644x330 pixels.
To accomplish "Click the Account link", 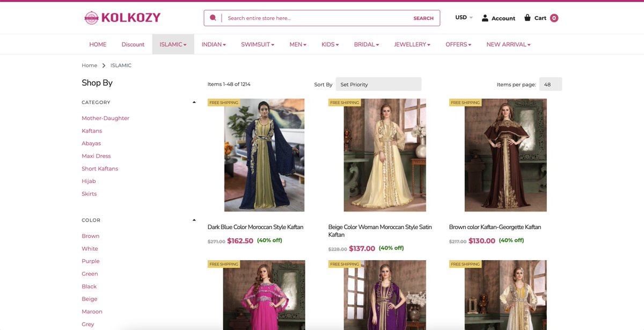I will [x=503, y=18].
